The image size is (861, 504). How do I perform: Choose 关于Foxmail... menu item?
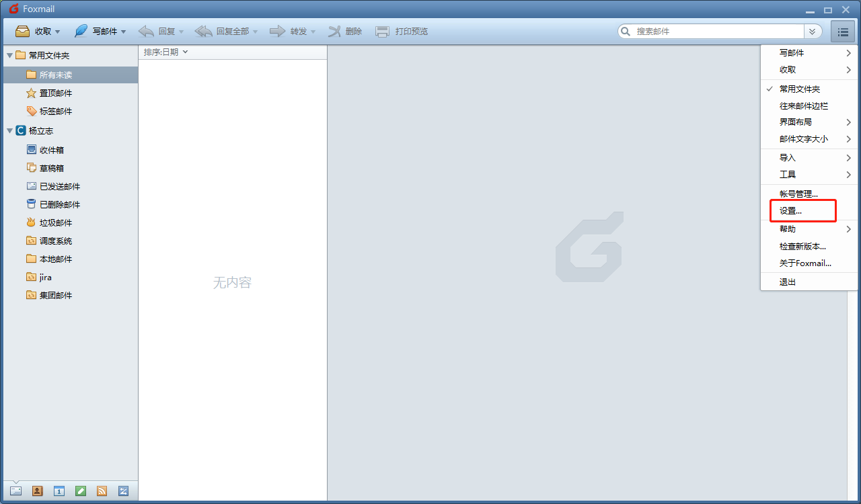pos(809,263)
